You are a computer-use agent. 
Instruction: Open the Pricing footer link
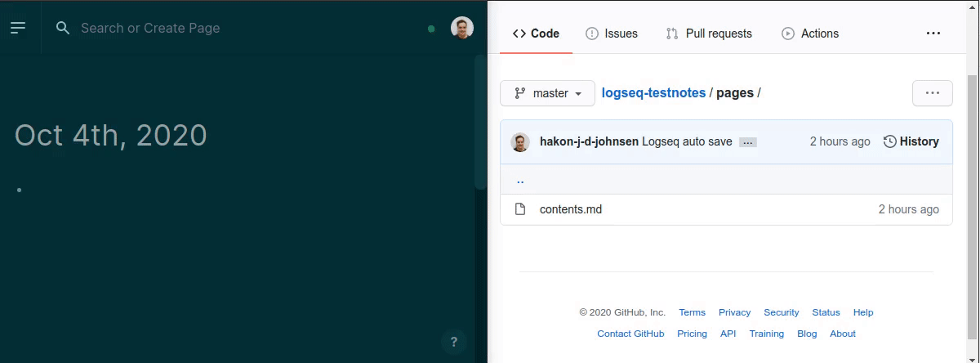693,334
